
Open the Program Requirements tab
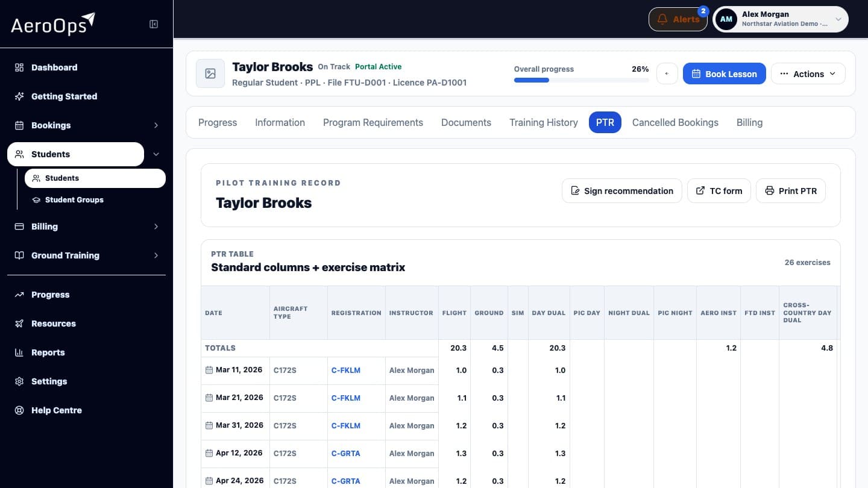(373, 122)
